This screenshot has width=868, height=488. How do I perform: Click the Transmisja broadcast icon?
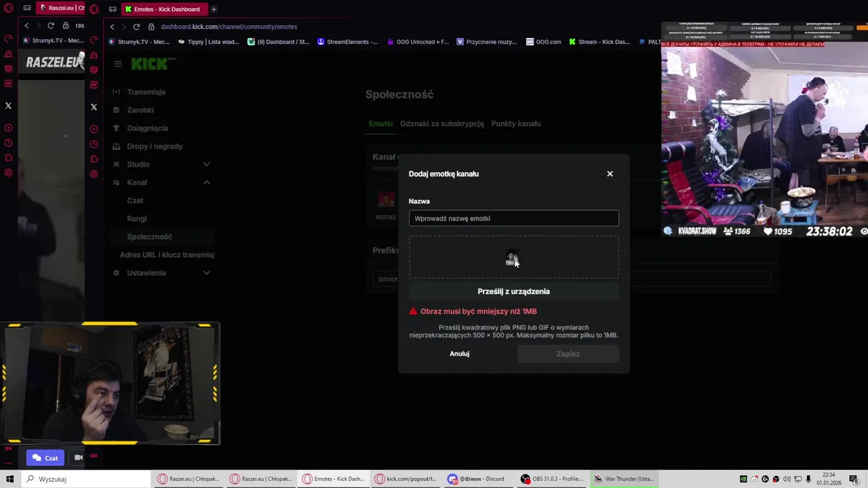coord(116,92)
